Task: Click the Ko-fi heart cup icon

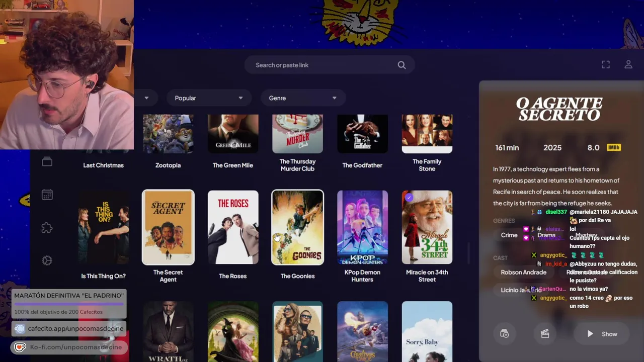Action: point(20,347)
